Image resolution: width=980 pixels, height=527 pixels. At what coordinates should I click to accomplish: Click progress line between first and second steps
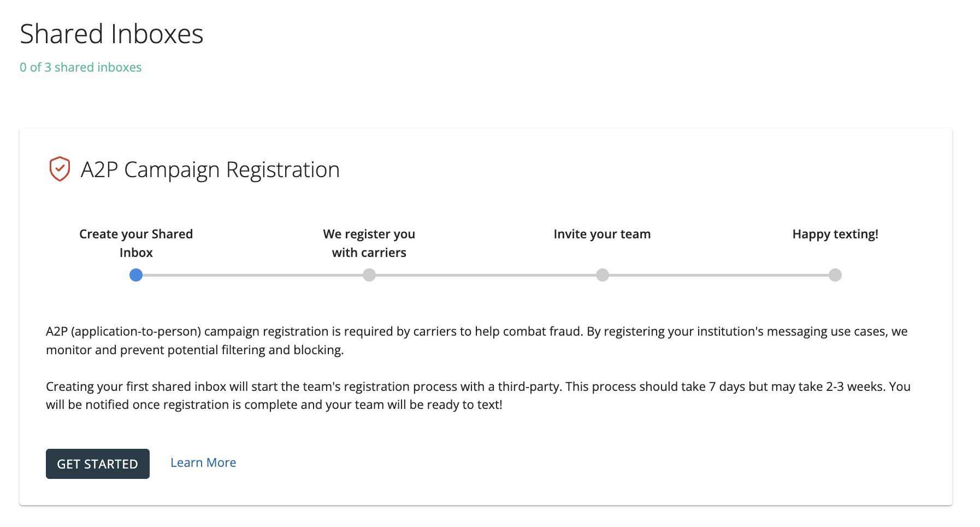[252, 275]
